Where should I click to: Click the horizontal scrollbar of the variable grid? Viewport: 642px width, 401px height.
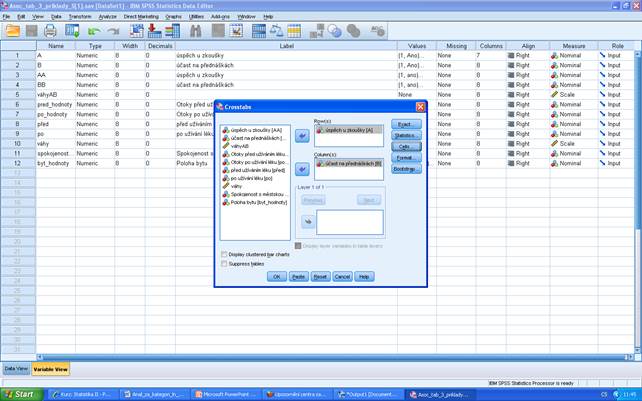(x=335, y=357)
